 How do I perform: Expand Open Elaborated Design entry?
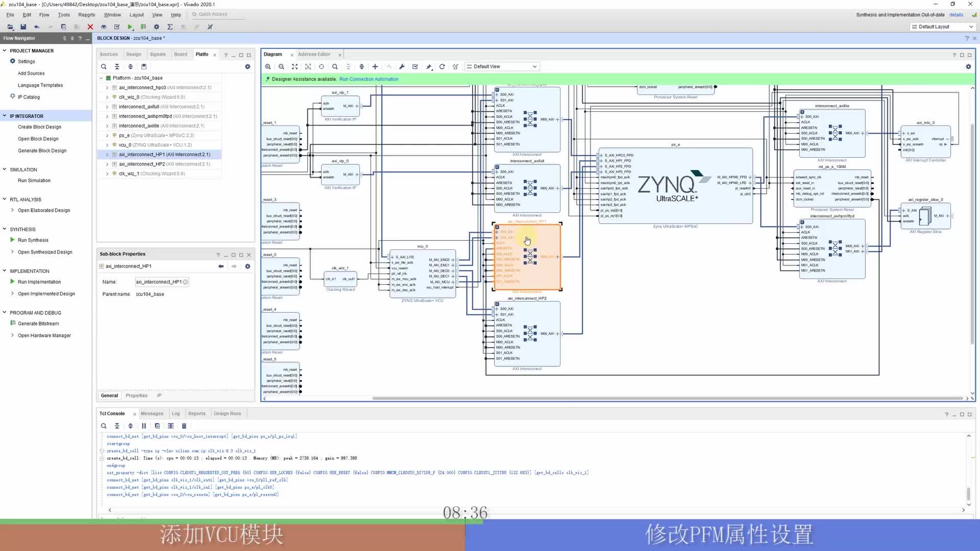(x=13, y=210)
